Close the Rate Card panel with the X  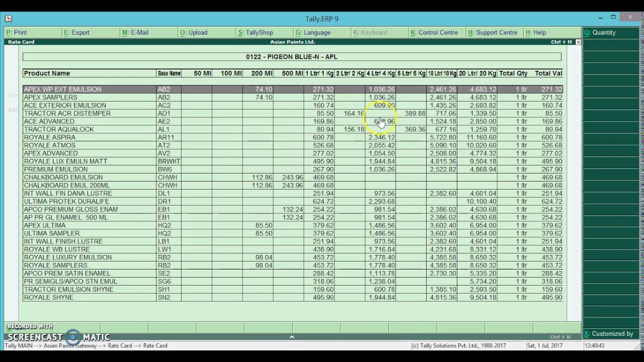point(578,42)
